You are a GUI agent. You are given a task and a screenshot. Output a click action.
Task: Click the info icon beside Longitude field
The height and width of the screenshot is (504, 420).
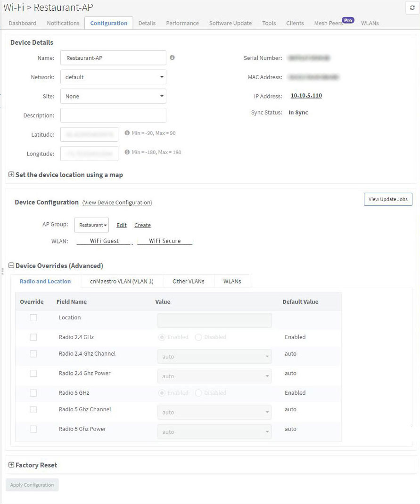tap(127, 152)
